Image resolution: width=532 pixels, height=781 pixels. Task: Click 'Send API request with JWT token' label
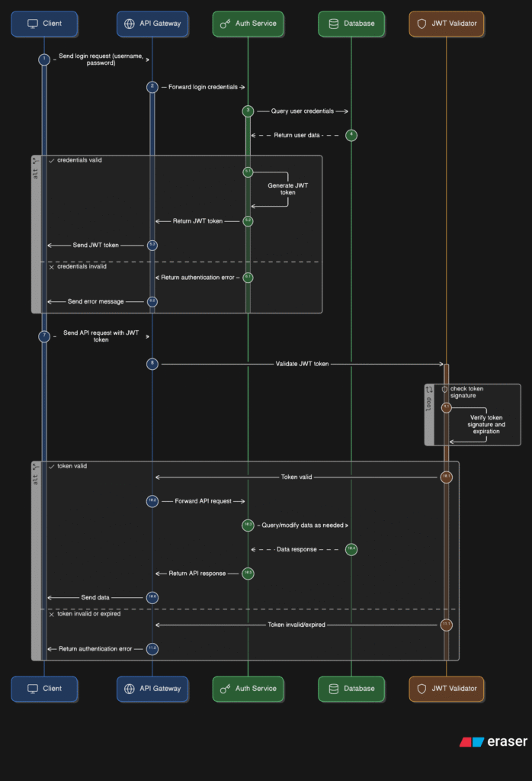click(101, 336)
